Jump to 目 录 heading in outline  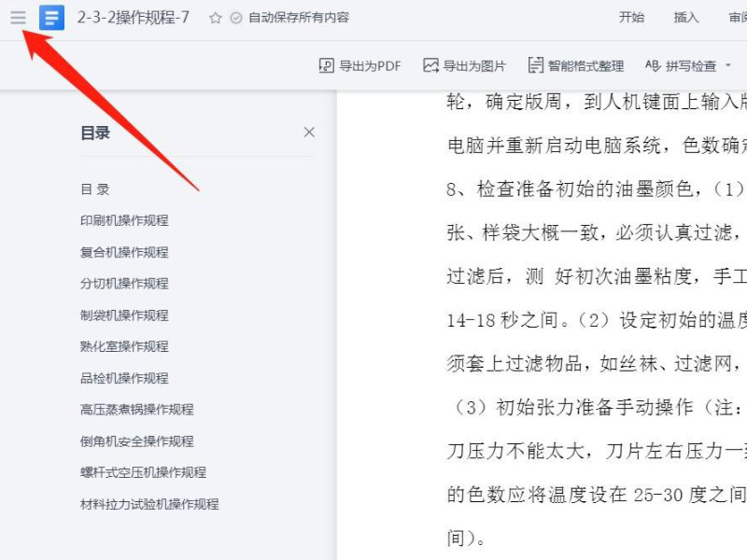coord(95,189)
